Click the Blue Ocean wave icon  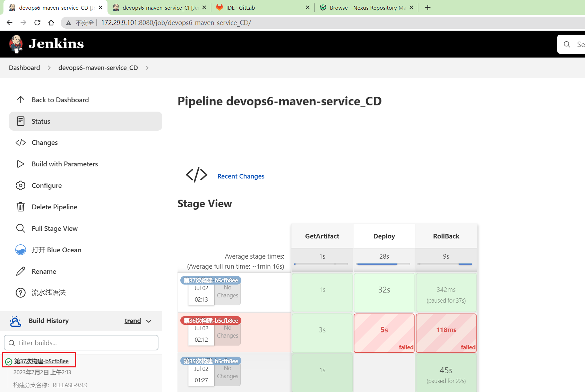pyautogui.click(x=20, y=250)
